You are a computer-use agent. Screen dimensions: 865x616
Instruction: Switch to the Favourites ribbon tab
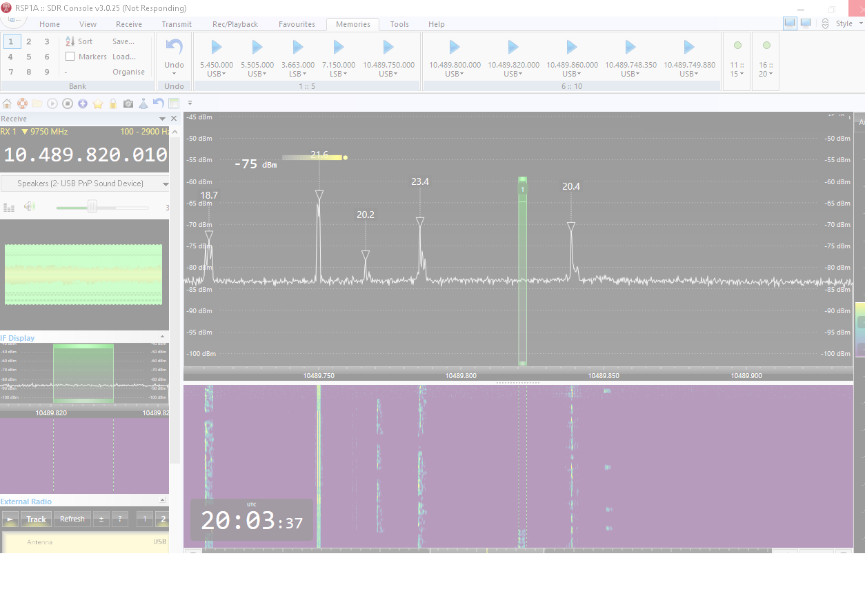coord(297,24)
